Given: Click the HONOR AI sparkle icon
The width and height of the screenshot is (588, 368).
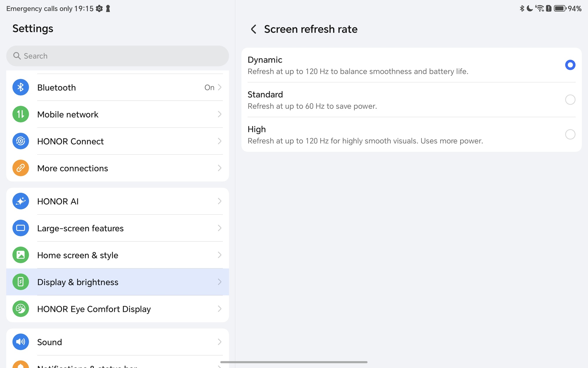Looking at the screenshot, I should click(21, 201).
